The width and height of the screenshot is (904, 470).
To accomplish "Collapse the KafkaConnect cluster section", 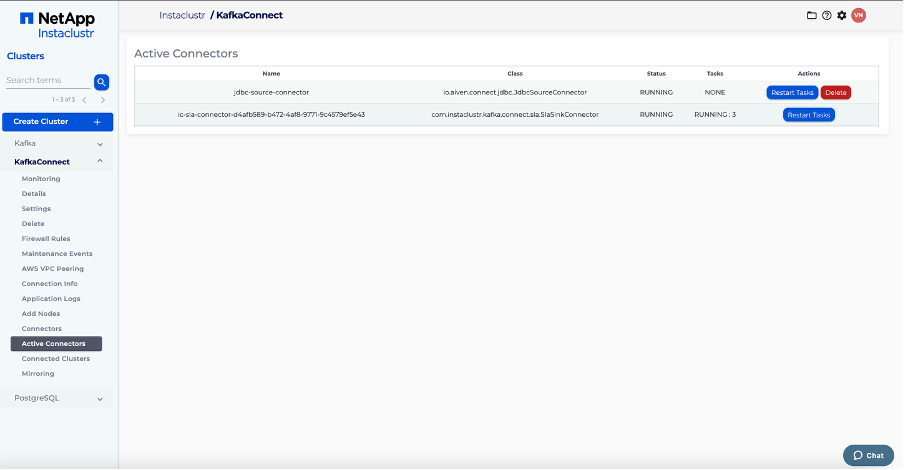I will pos(99,161).
